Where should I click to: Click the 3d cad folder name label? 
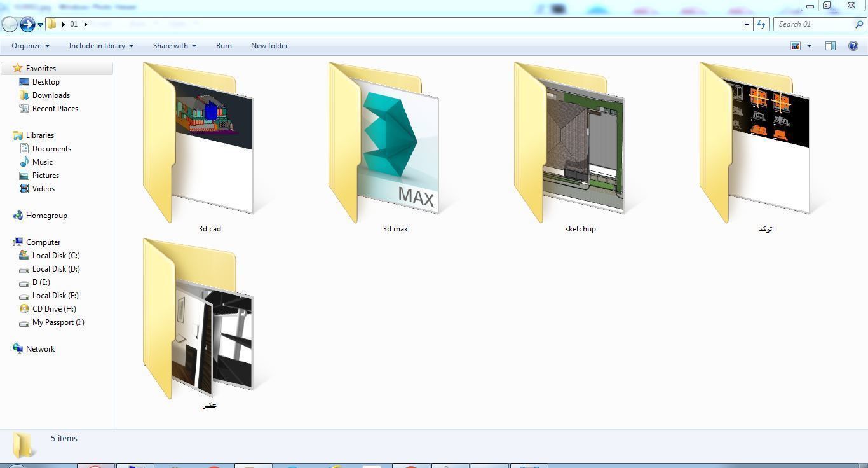click(x=210, y=229)
